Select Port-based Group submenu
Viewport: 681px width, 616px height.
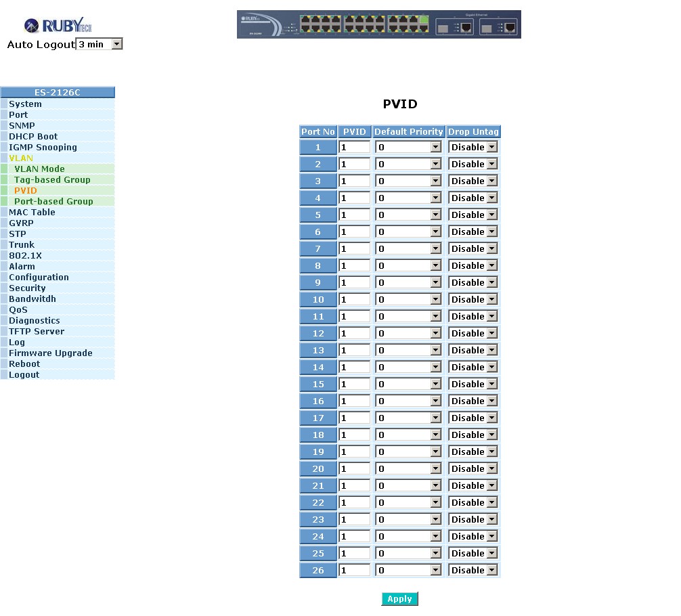tap(53, 202)
